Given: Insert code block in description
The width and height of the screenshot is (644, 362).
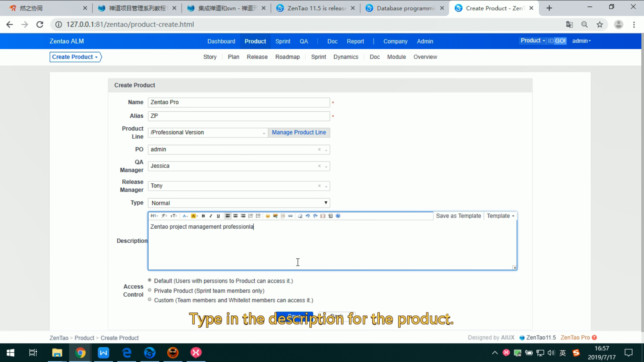Looking at the screenshot, I should (283, 216).
